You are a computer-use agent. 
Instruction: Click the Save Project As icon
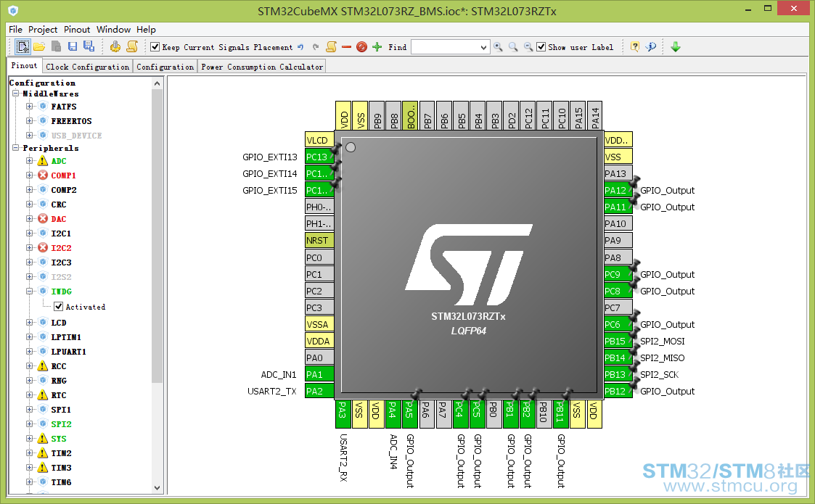tap(89, 46)
